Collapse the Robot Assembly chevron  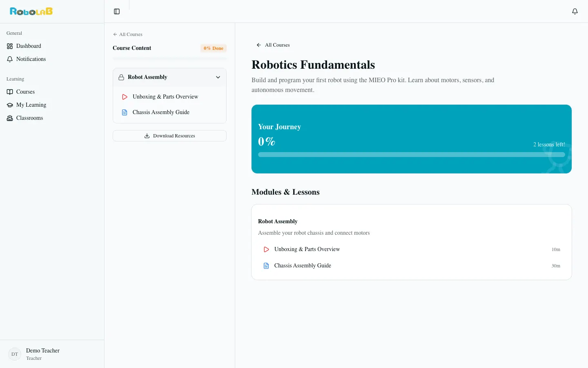(x=218, y=77)
